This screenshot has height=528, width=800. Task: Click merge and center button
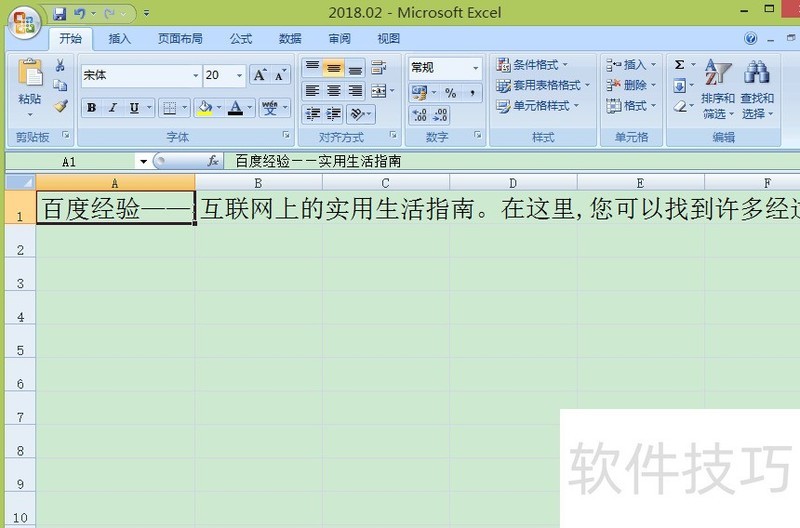click(379, 91)
